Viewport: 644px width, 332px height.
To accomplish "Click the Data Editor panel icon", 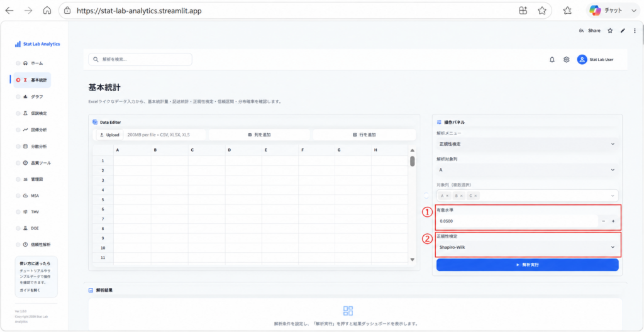I will (95, 122).
